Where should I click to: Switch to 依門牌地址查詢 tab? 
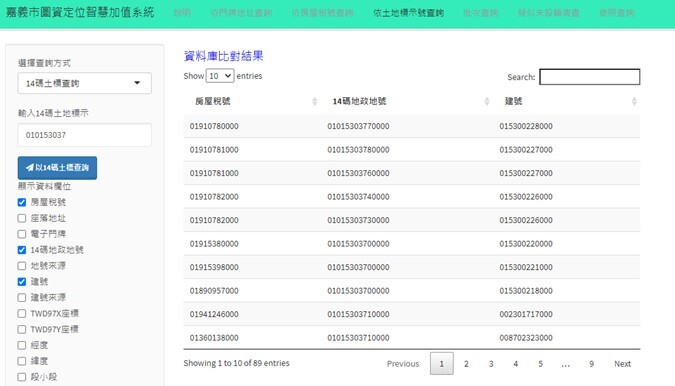coord(241,13)
